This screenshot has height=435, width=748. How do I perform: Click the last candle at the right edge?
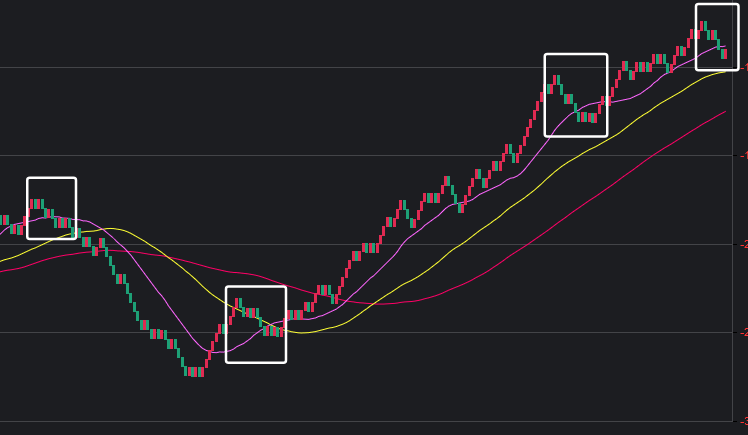pos(724,53)
